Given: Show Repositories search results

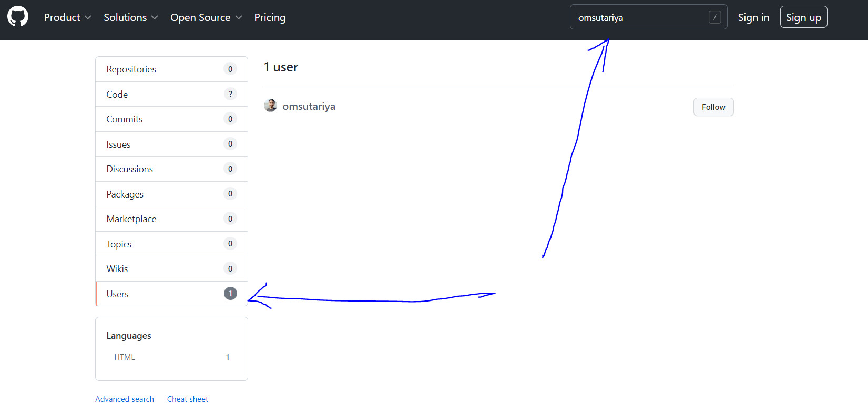Looking at the screenshot, I should click(171, 69).
